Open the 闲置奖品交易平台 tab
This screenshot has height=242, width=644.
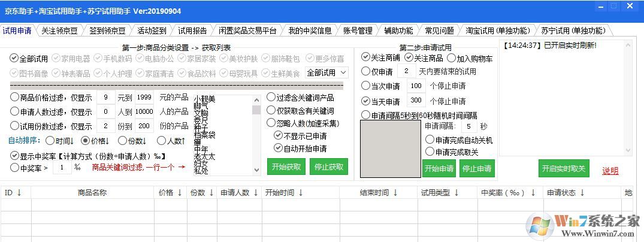coord(247,31)
